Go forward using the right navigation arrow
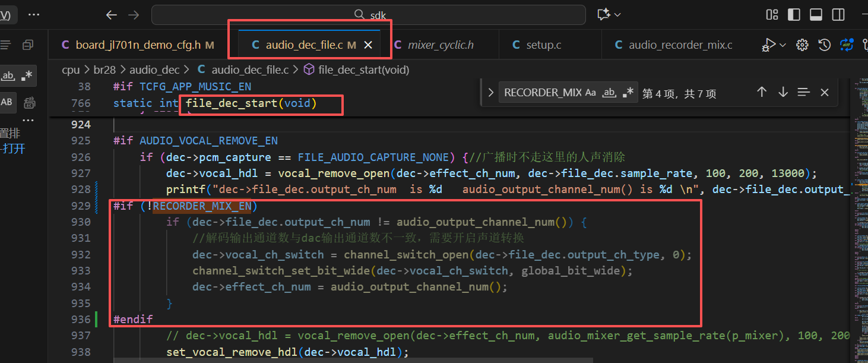Image resolution: width=868 pixels, height=363 pixels. (x=134, y=15)
